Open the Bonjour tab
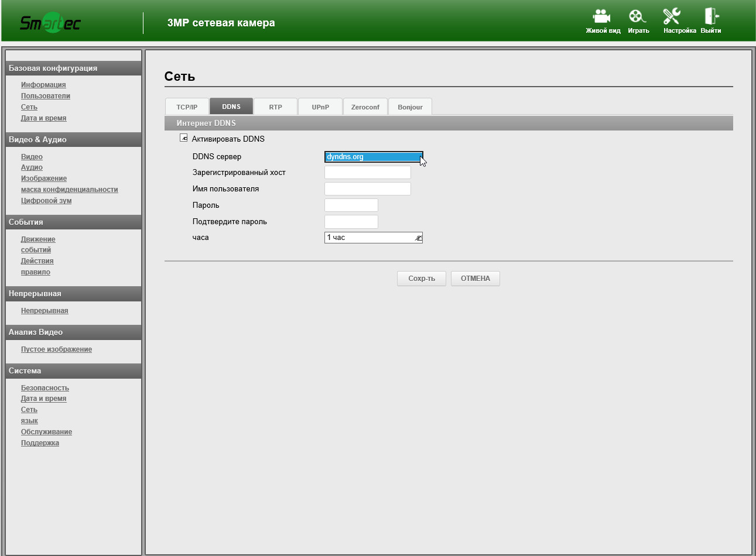Viewport: 756px width, 556px height. pos(411,107)
